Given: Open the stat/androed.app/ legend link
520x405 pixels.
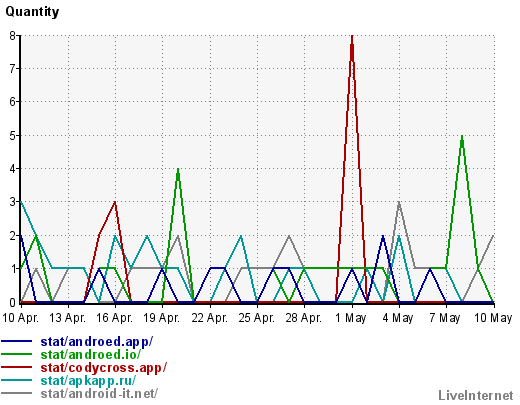Looking at the screenshot, I should (97, 342).
